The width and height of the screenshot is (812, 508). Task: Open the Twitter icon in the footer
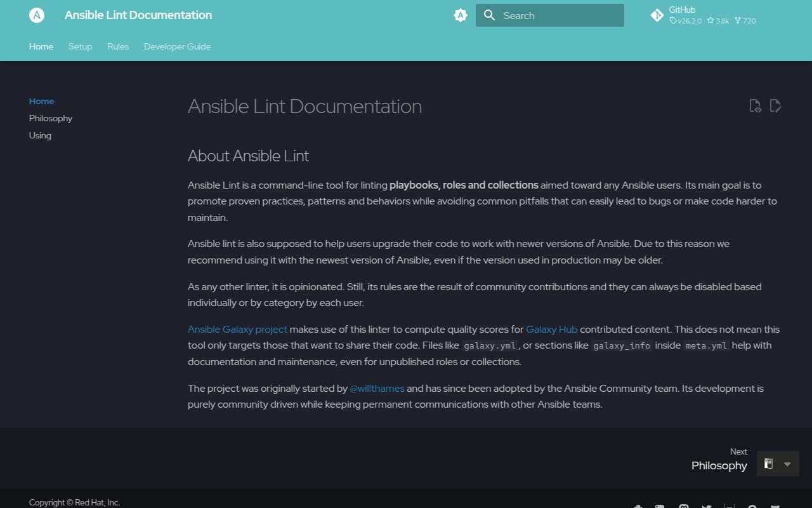pos(706,505)
